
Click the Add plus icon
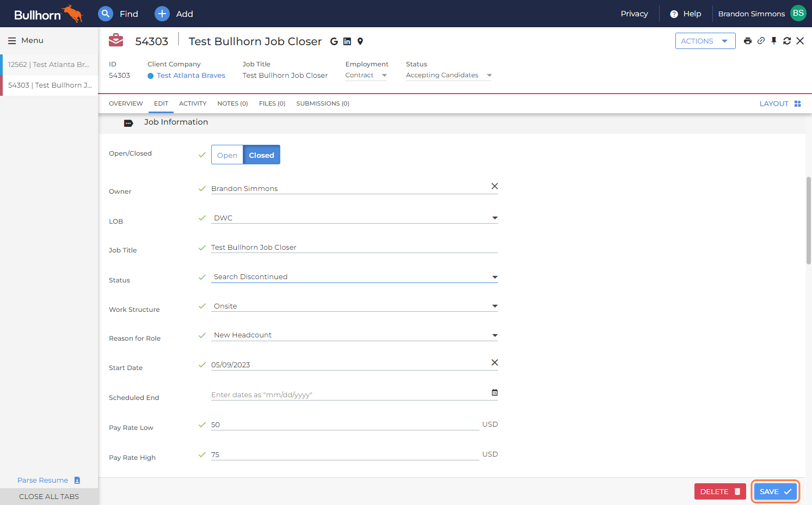[x=162, y=14]
